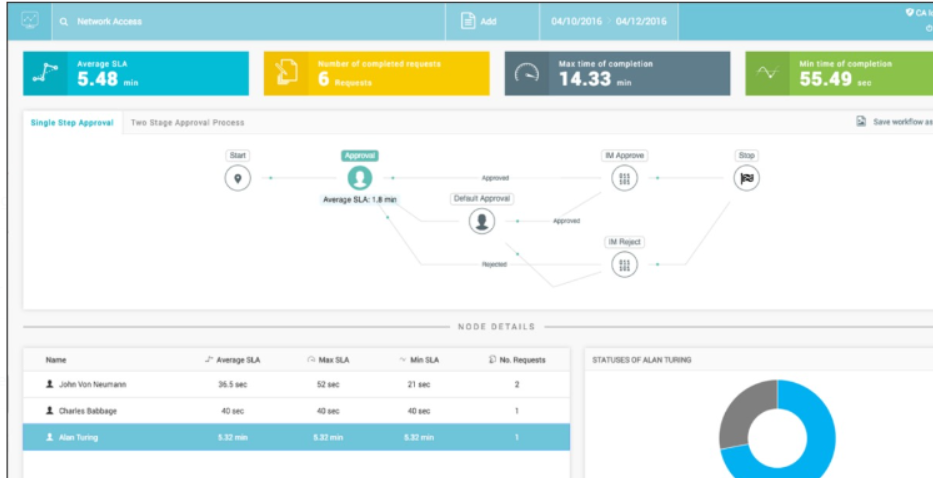Switch to Two Stage Approval Process tab
This screenshot has height=478, width=933.
[187, 123]
